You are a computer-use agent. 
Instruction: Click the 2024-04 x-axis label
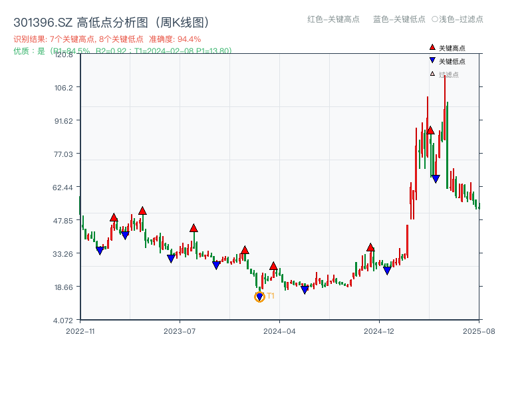tap(278, 330)
